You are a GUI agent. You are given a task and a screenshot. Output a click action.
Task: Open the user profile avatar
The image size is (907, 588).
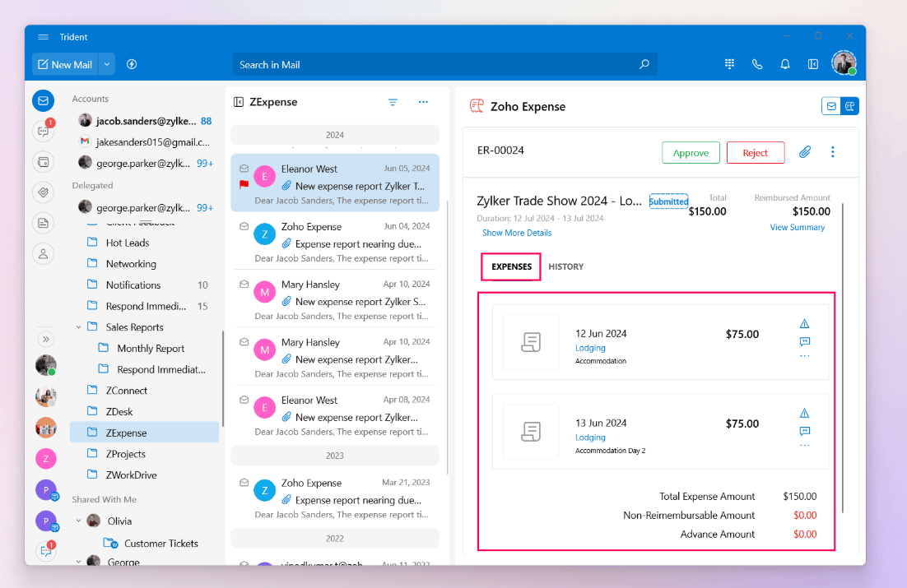pos(844,63)
